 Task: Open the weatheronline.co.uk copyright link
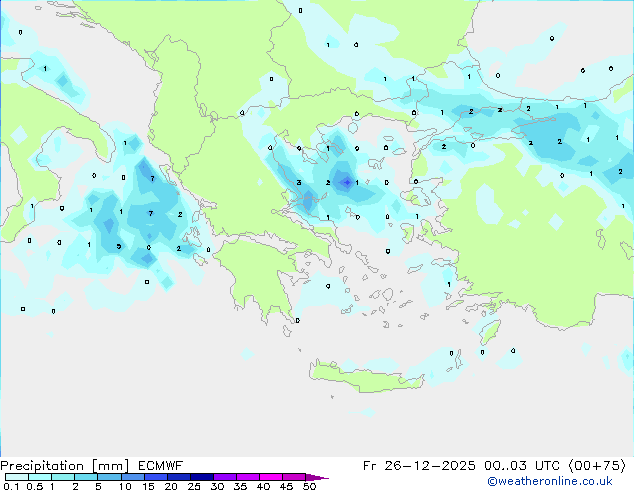[550, 481]
